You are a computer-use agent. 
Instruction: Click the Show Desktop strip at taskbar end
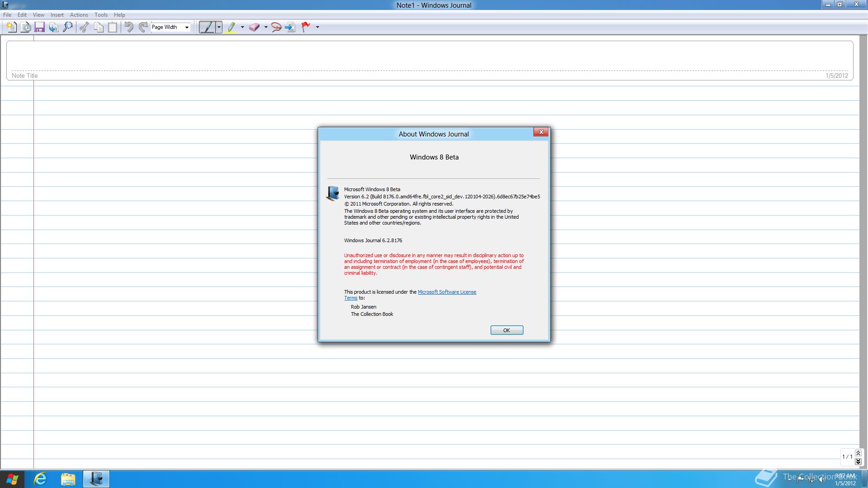click(865, 479)
